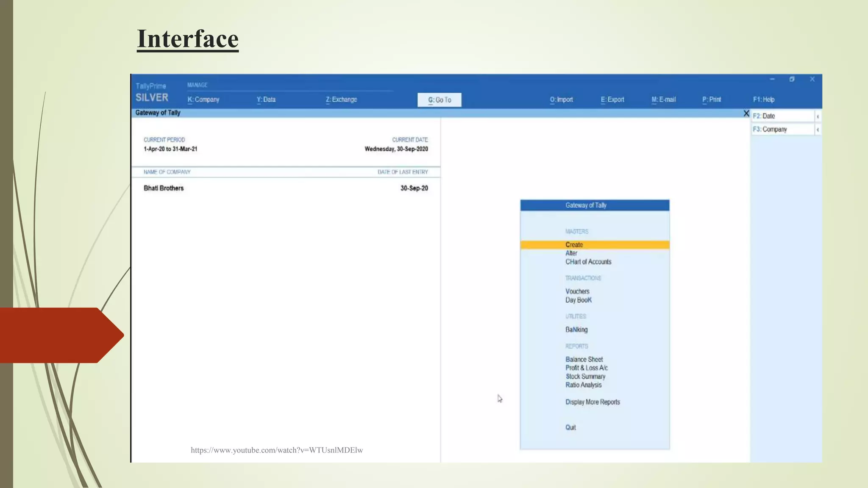Image resolution: width=868 pixels, height=488 pixels.
Task: Expand the arrow beside F3: Company
Action: coord(818,130)
